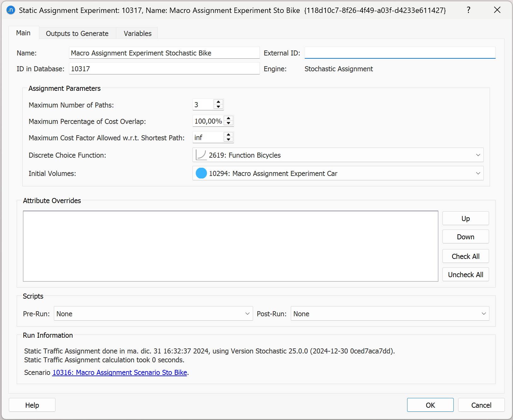Decrease Maximum Number of Paths spinner value

tap(218, 107)
